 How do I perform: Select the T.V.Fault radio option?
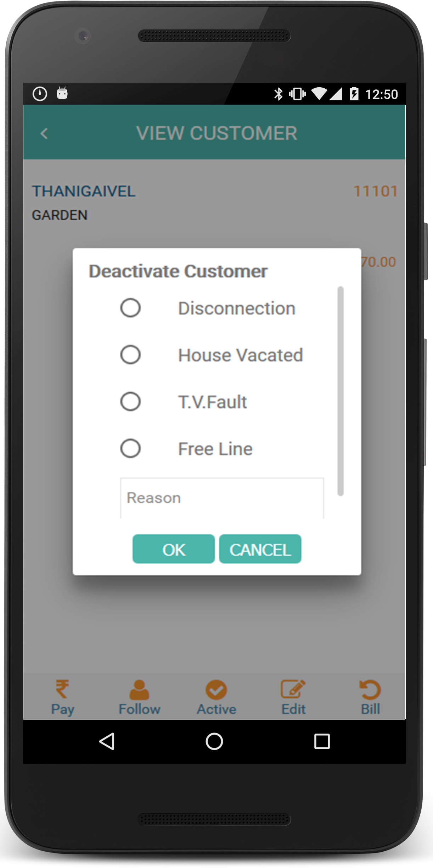[130, 402]
